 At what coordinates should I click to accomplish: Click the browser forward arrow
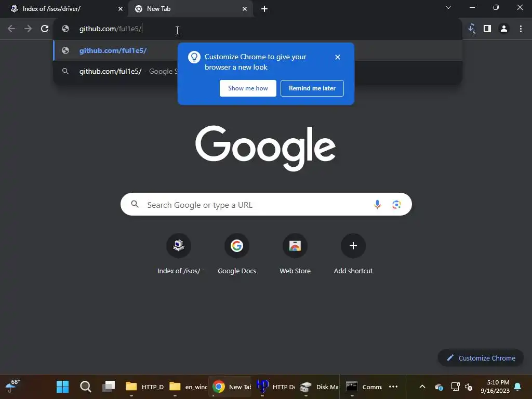[x=28, y=29]
